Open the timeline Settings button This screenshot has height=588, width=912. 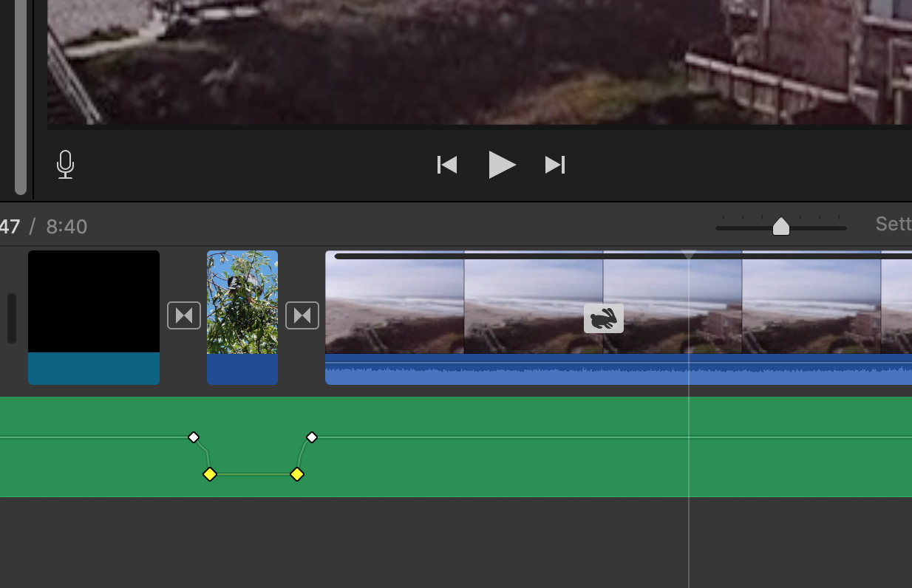[x=893, y=224]
